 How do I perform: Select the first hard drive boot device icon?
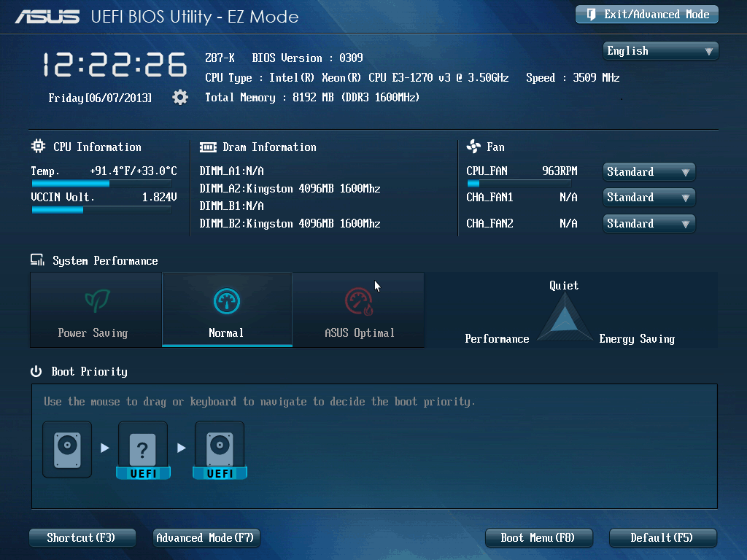coord(67,448)
